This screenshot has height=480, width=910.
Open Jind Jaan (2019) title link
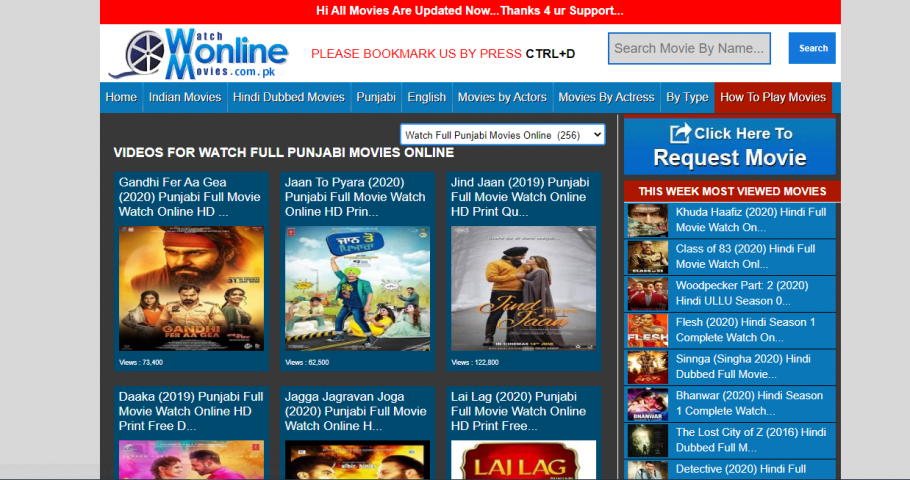coord(519,197)
